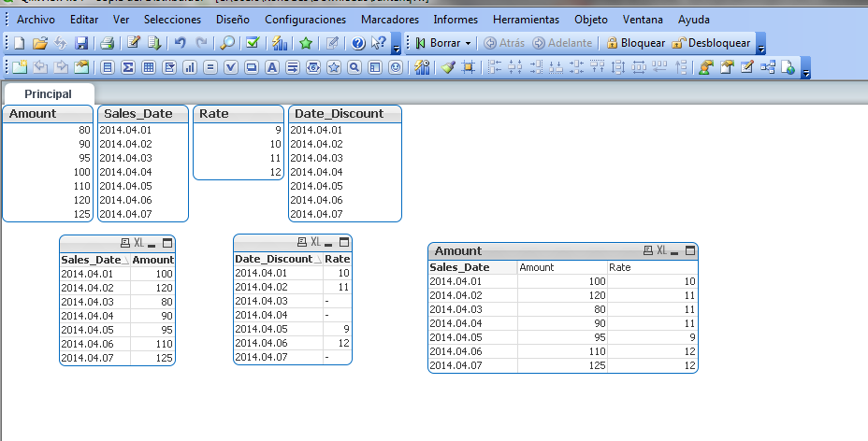Expand the design toolbar overflow arrow
Screen dimensions: 868x441
point(805,70)
